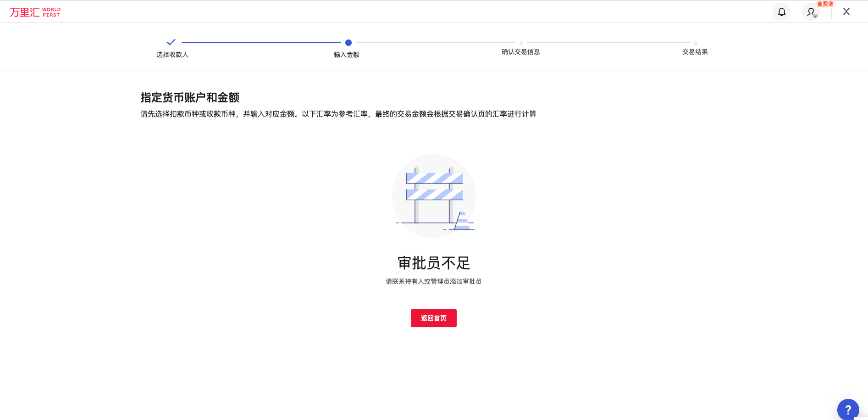Click the 请联系持有人或管理员添加审批员 message text
This screenshot has height=420, width=868.
coord(433,281)
